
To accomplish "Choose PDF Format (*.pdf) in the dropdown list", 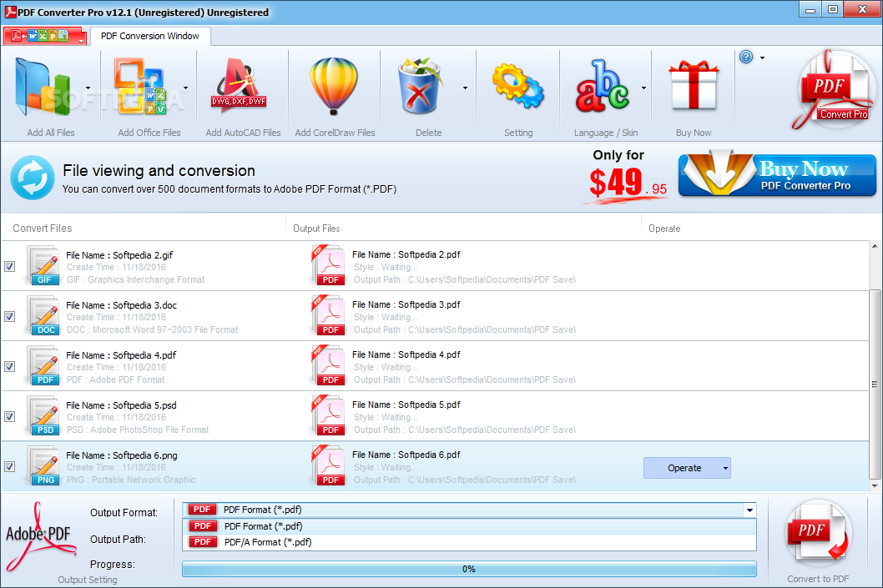I will [x=469, y=526].
